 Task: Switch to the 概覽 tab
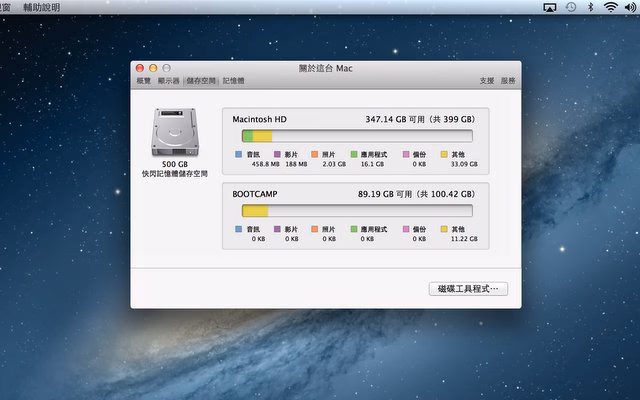pyautogui.click(x=144, y=81)
